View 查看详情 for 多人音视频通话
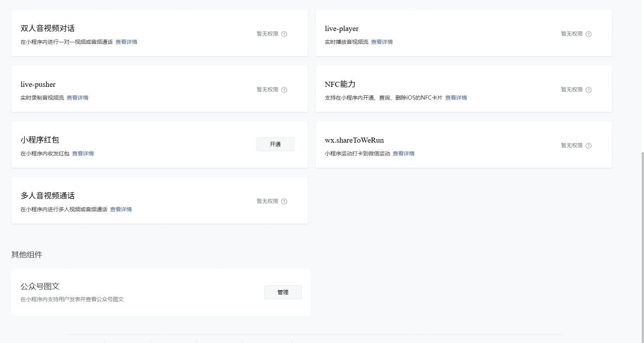Screen dimensions: 644x343 121,209
